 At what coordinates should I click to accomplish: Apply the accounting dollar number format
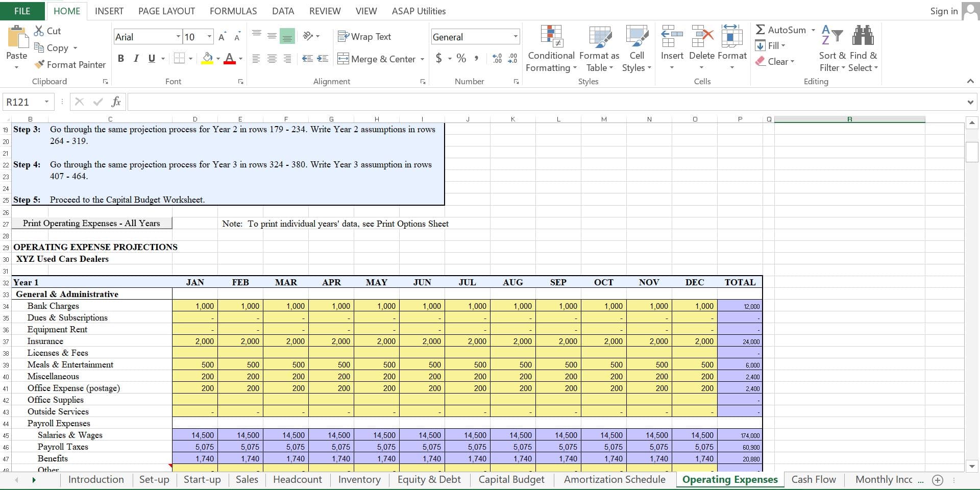[x=439, y=58]
